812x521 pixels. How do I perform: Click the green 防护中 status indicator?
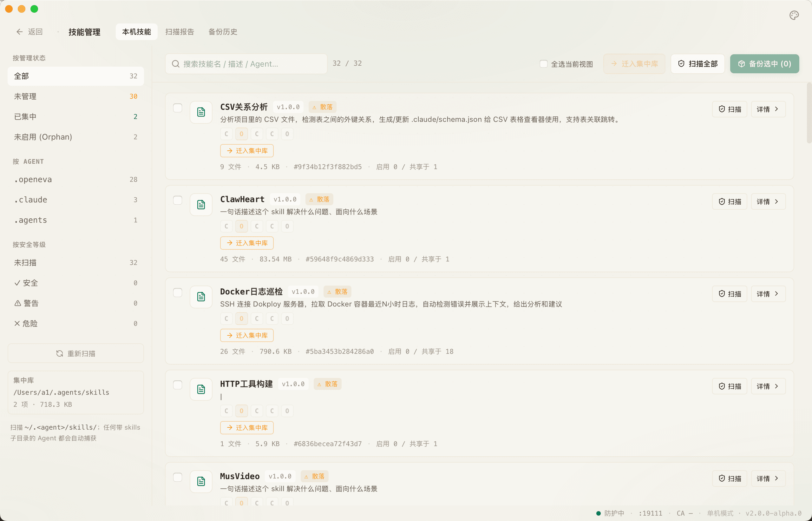pyautogui.click(x=610, y=513)
